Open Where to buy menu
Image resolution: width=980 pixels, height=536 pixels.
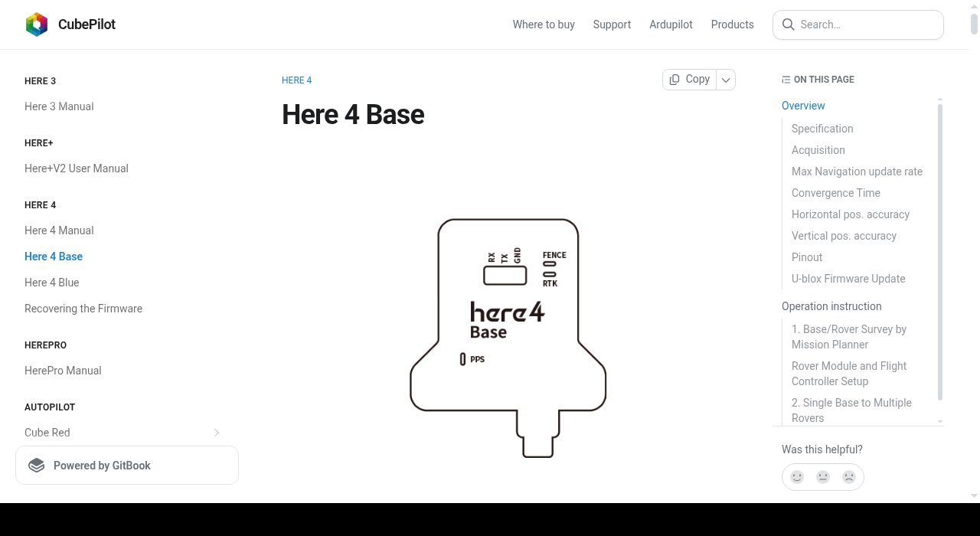[544, 25]
